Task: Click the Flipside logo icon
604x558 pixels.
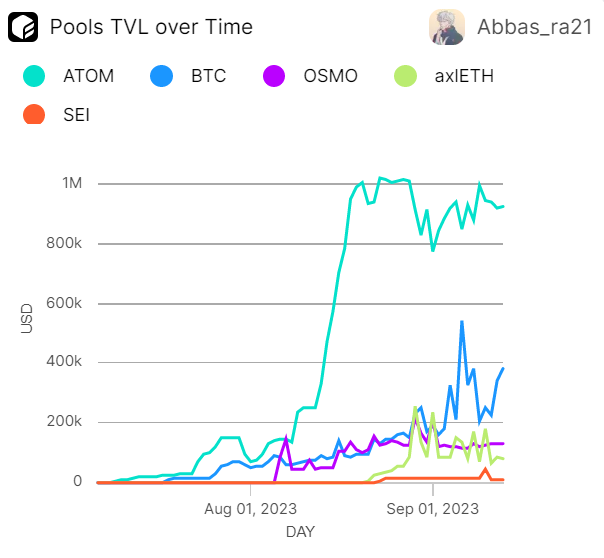Action: click(23, 27)
